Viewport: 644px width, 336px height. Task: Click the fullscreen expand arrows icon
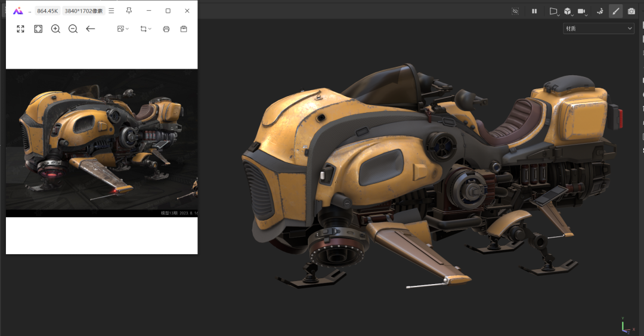20,29
